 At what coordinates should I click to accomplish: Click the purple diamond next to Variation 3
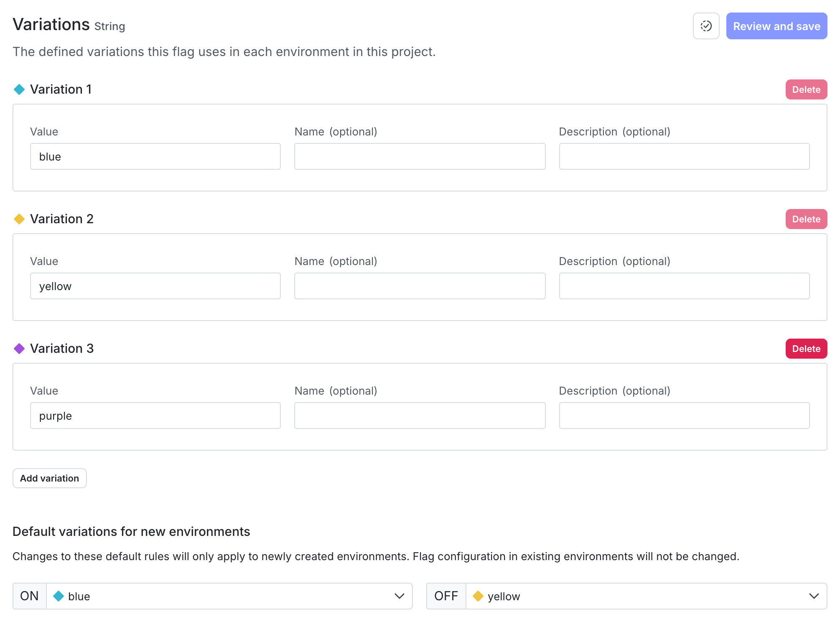click(x=19, y=349)
